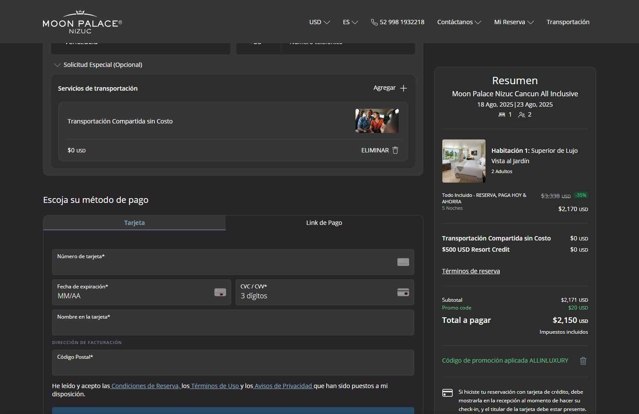Click the phone icon in header
The height and width of the screenshot is (414, 639).
coord(374,22)
